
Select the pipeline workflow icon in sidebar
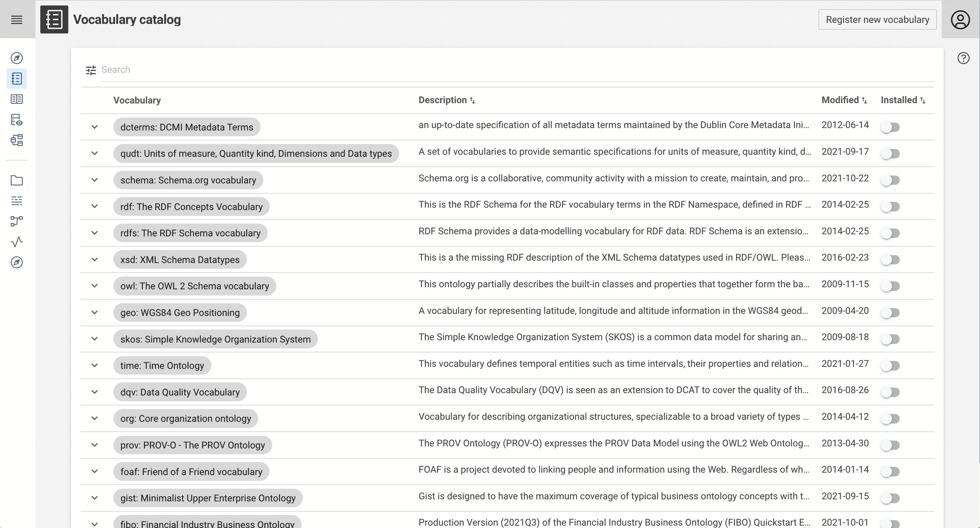coord(17,221)
